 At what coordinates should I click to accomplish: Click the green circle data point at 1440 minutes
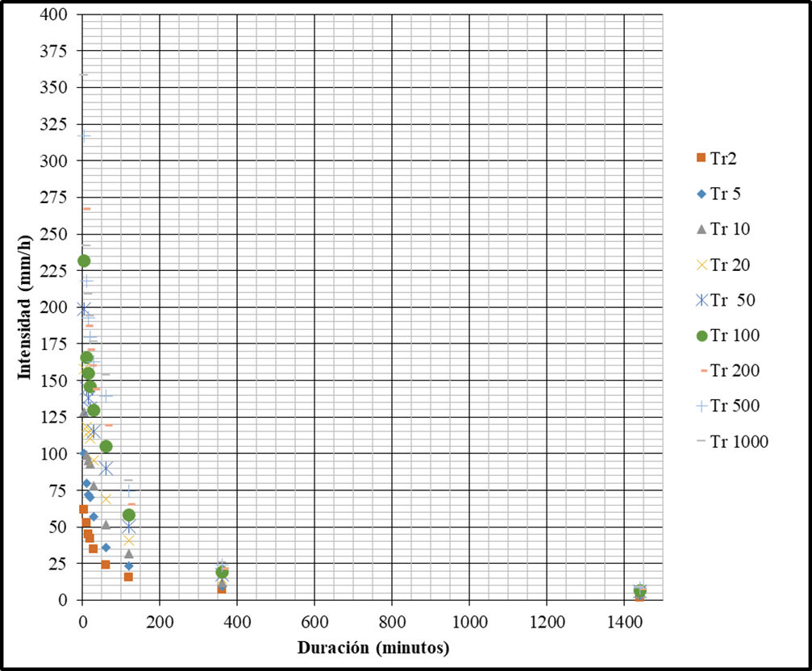tap(639, 590)
